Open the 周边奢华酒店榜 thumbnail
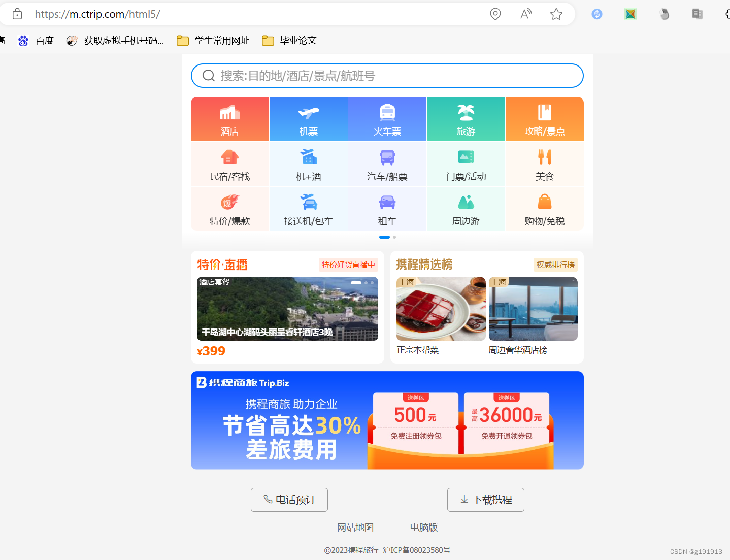The width and height of the screenshot is (730, 560). tap(533, 309)
